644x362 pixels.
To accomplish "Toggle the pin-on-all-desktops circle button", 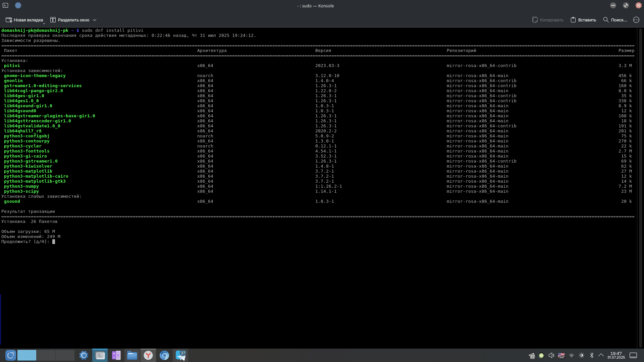I will click(x=18, y=5).
